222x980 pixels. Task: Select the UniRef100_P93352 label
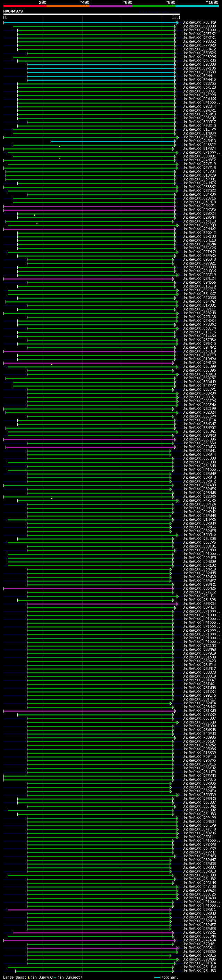click(199, 41)
